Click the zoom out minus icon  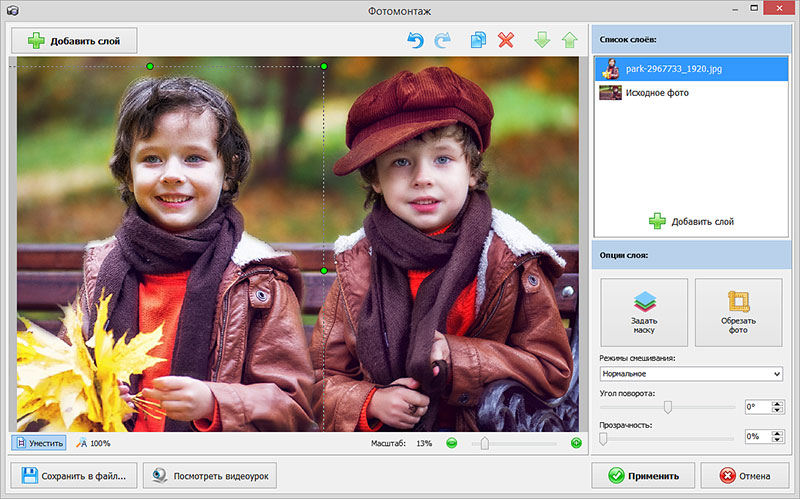click(452, 443)
